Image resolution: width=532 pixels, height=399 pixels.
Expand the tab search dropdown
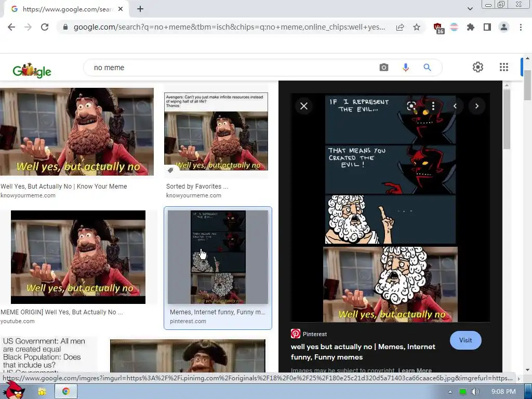[470, 9]
